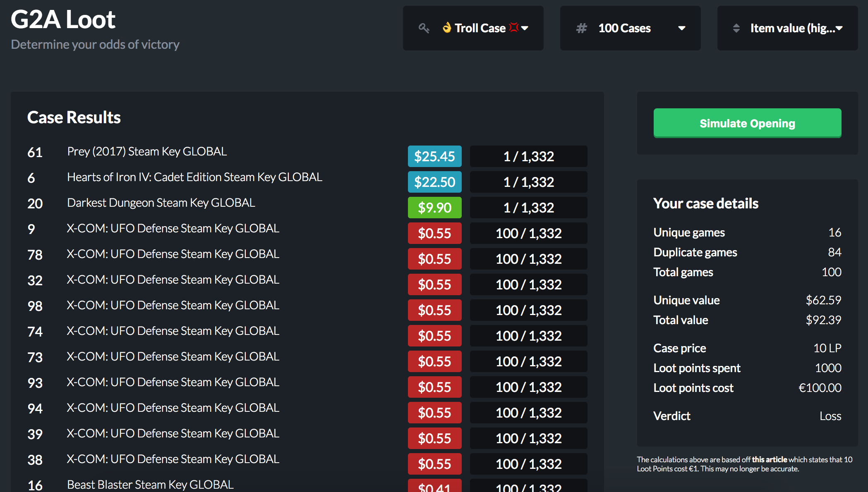This screenshot has height=492, width=868.
Task: Click the Verdict Loss value
Action: tap(830, 416)
